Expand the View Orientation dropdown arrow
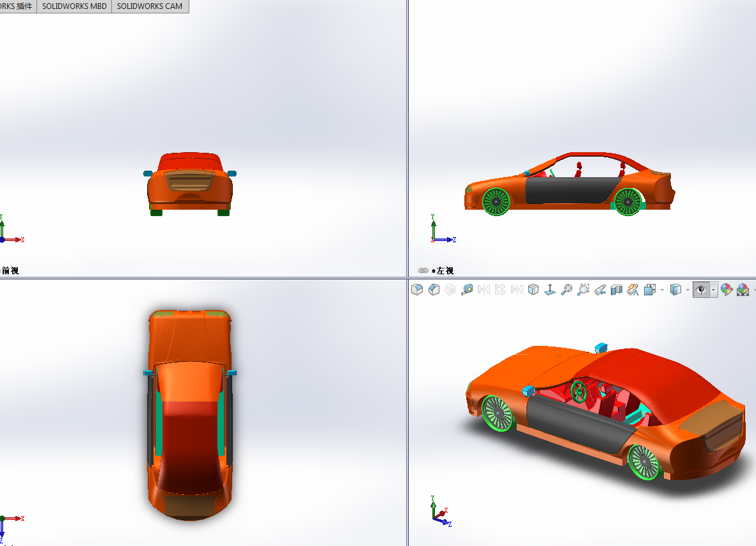Screen dimensions: 756x546 (662, 290)
